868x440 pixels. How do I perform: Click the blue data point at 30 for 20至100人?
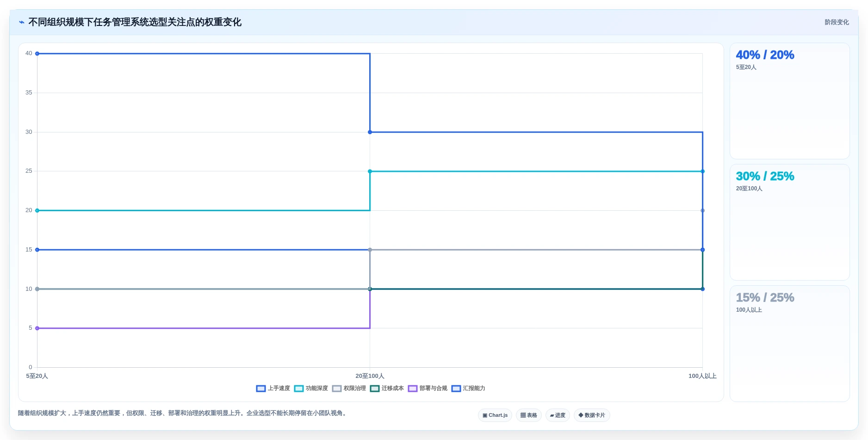[x=370, y=132]
